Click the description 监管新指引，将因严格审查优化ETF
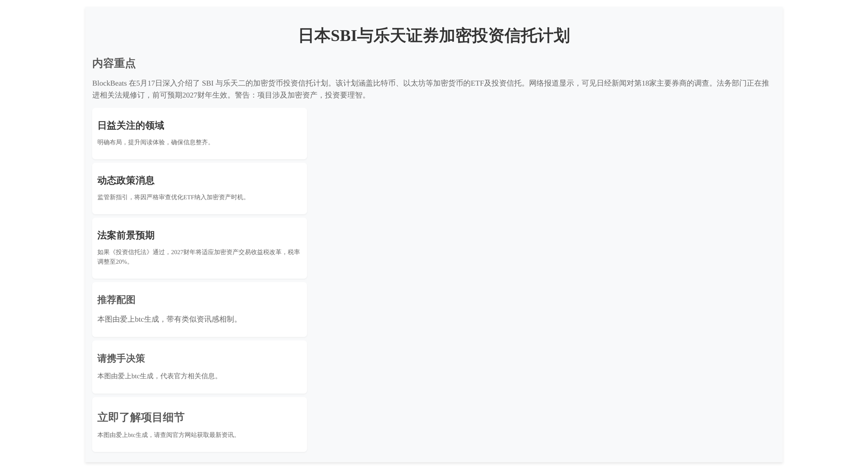 tap(145, 197)
